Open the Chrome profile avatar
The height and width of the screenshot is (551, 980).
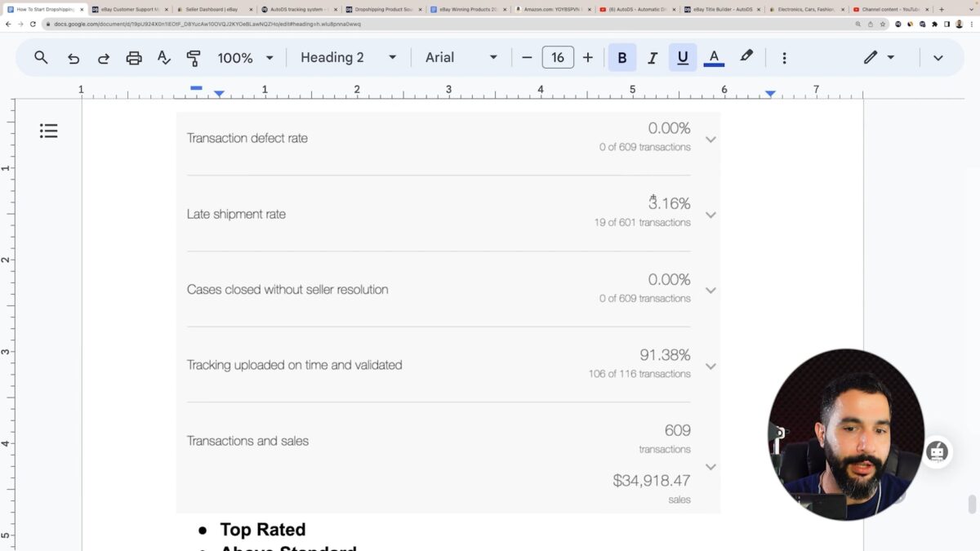point(959,24)
